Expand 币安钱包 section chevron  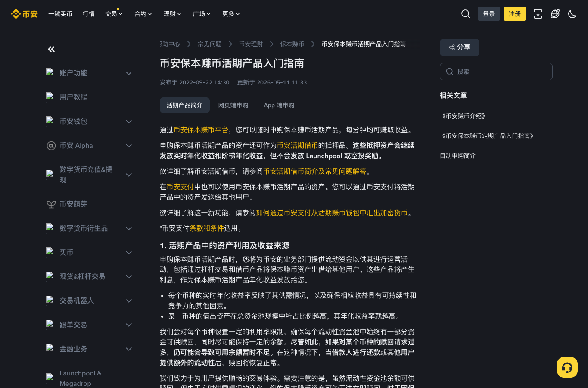(x=129, y=122)
